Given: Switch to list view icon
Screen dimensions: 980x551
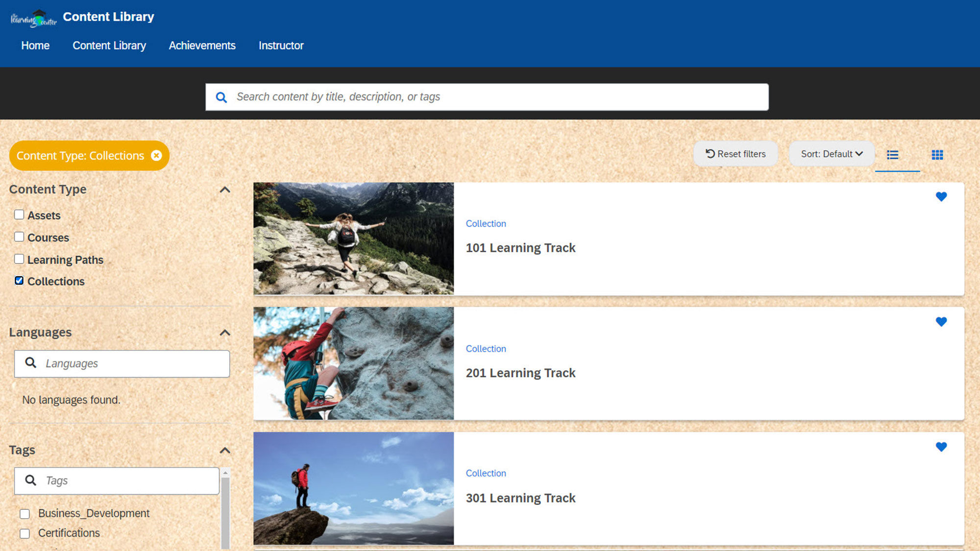Looking at the screenshot, I should click(x=893, y=155).
